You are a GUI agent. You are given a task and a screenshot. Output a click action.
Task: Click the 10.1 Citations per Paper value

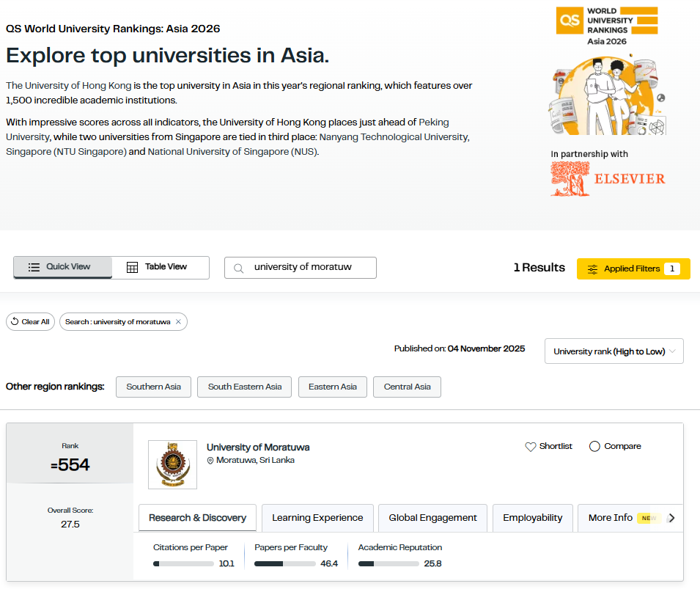click(226, 564)
